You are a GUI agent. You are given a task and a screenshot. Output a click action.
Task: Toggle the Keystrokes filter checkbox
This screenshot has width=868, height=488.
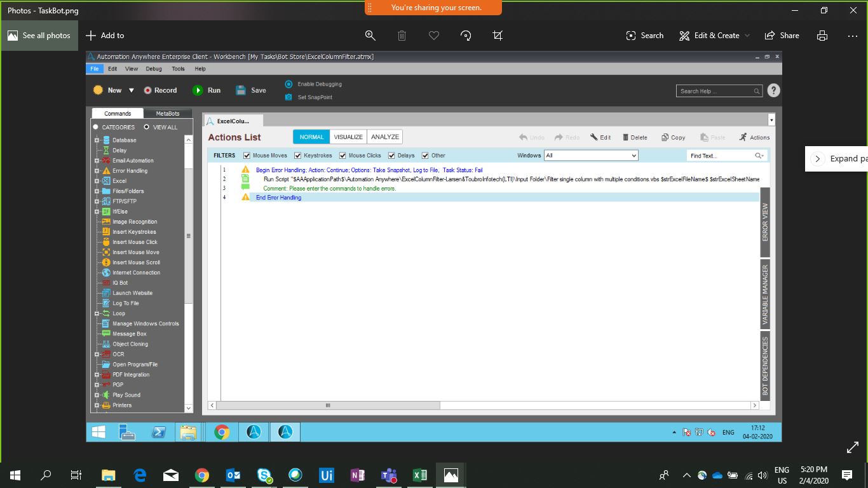(x=297, y=156)
